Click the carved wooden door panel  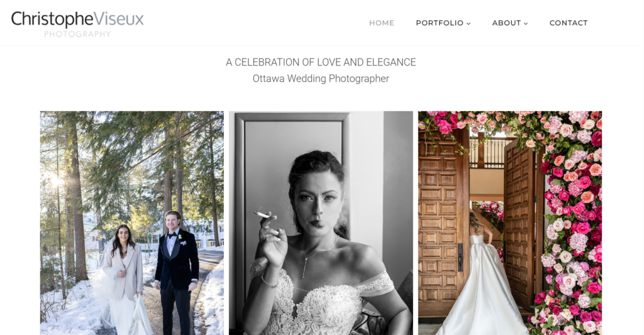(443, 222)
